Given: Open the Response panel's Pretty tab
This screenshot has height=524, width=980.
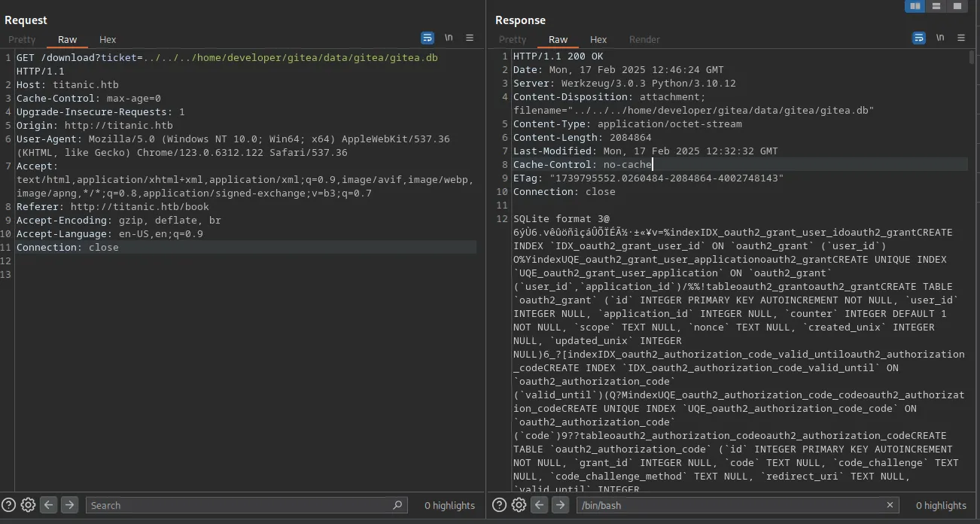Looking at the screenshot, I should [513, 39].
